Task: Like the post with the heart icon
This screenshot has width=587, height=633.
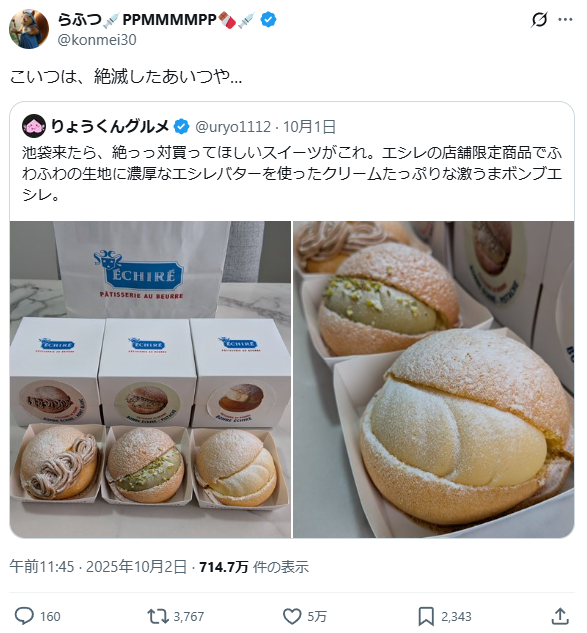Action: click(x=292, y=616)
